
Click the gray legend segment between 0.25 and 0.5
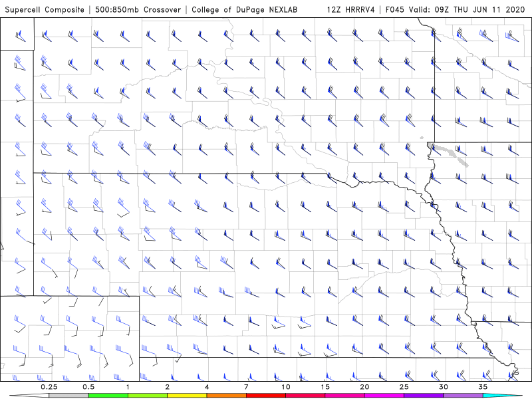[68, 396]
